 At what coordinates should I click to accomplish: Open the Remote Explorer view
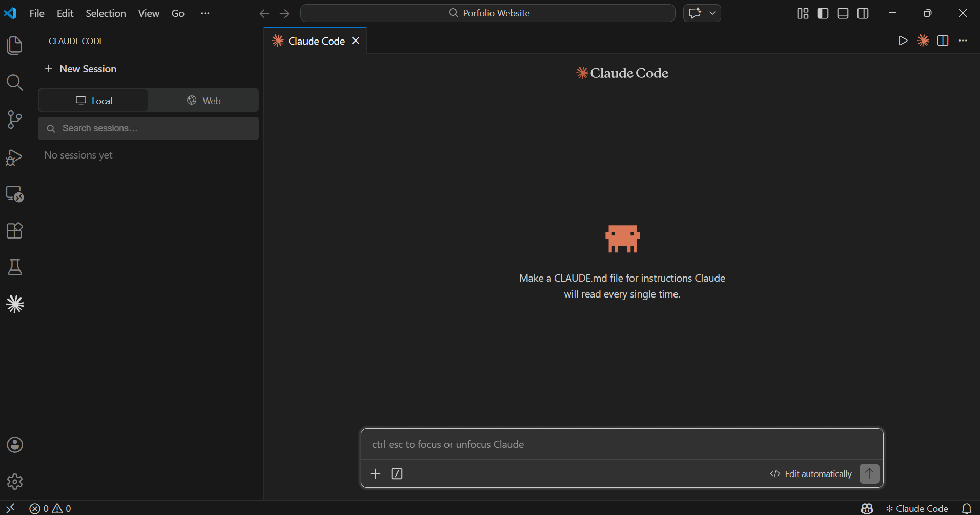point(15,194)
